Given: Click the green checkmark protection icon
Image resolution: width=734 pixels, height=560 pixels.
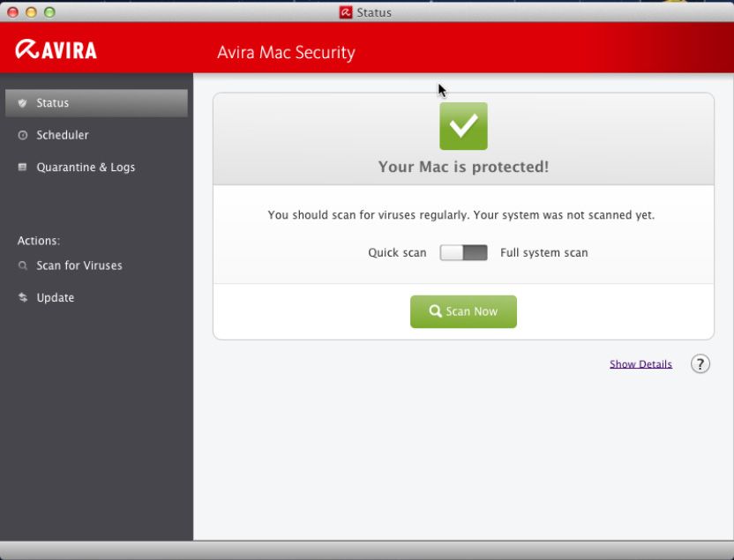Looking at the screenshot, I should [x=463, y=126].
